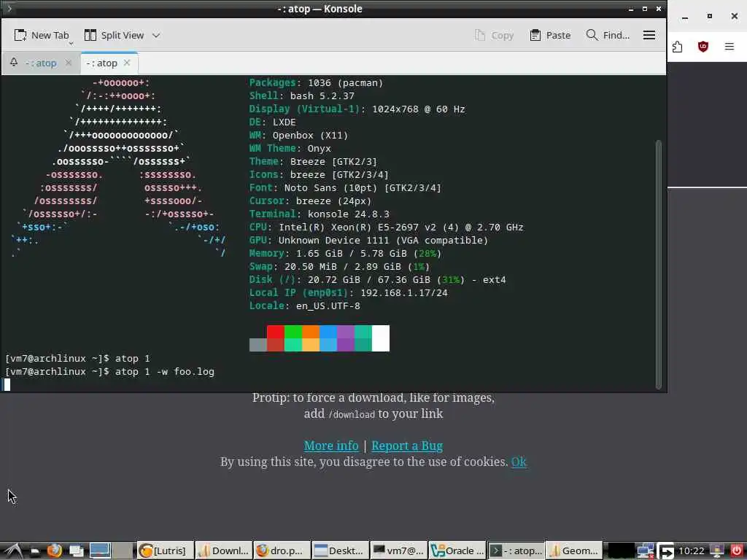This screenshot has height=560, width=747.
Task: Click the browser extensions puzzle icon
Action: point(678,47)
